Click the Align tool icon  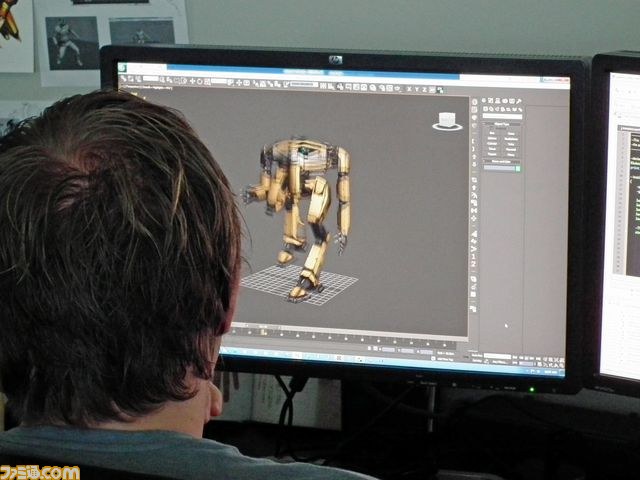[331, 87]
